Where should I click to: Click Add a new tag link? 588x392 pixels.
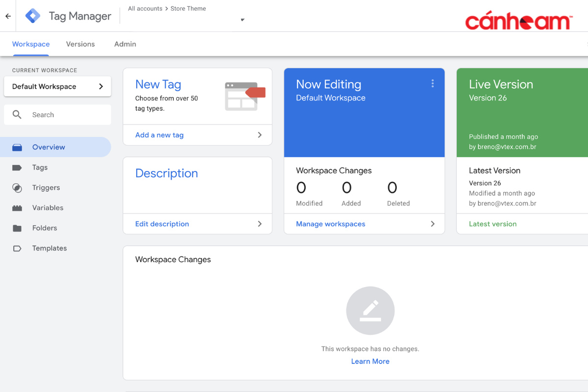(x=159, y=135)
